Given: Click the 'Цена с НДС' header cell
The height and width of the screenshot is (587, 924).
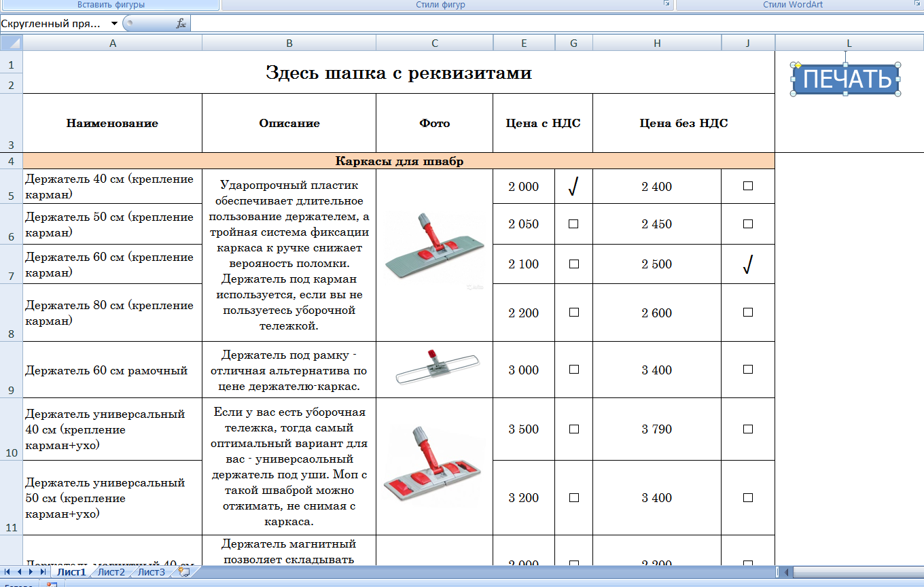Looking at the screenshot, I should 543,123.
